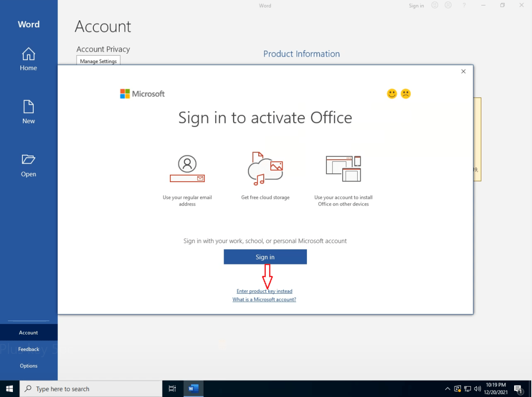Click 'Use your account to install Office' caption

[343, 200]
